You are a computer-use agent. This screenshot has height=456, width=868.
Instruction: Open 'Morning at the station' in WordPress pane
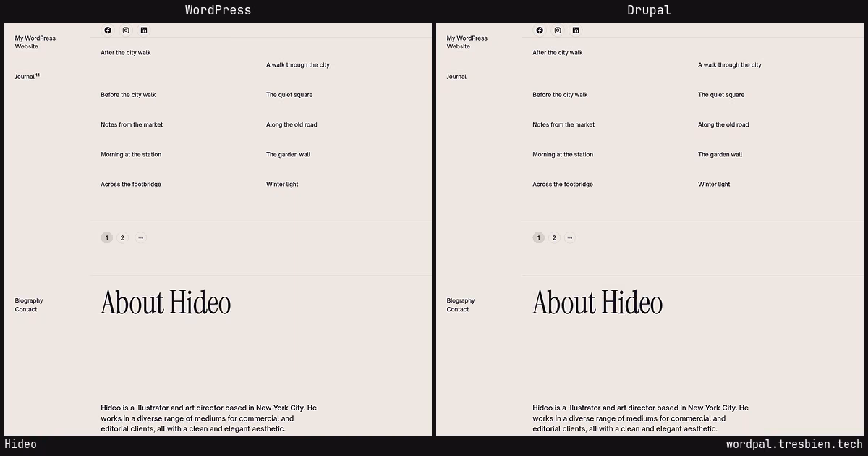[131, 154]
